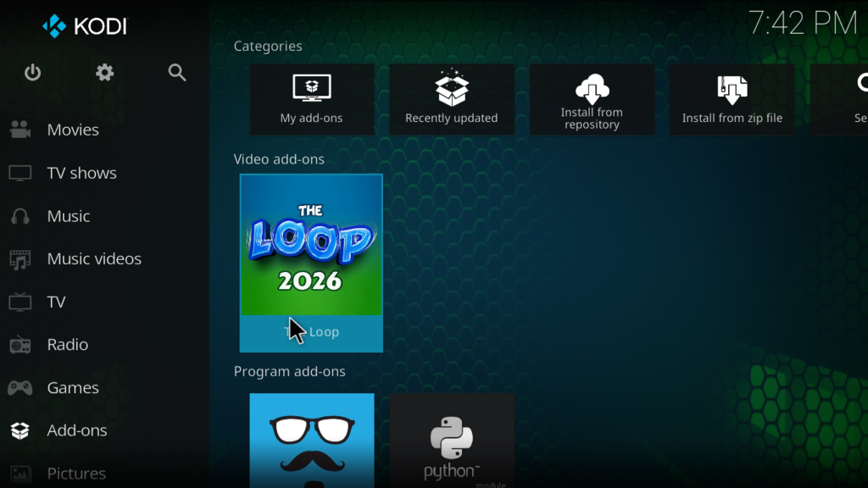Choose Install from zip file

(732, 99)
